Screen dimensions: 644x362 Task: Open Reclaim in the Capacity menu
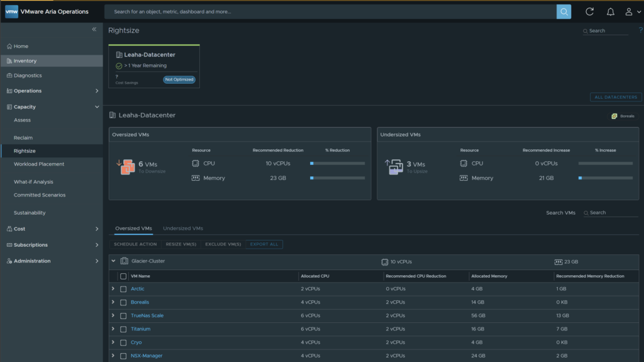coord(23,138)
